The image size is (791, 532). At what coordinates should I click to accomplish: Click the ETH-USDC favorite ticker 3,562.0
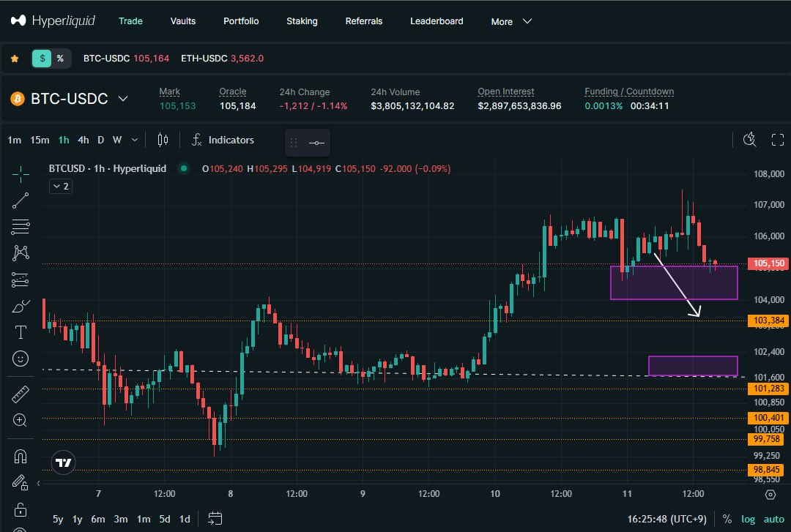(x=222, y=59)
